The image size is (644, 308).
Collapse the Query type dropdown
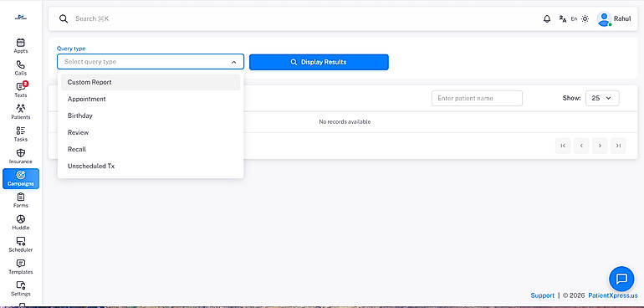(x=233, y=62)
